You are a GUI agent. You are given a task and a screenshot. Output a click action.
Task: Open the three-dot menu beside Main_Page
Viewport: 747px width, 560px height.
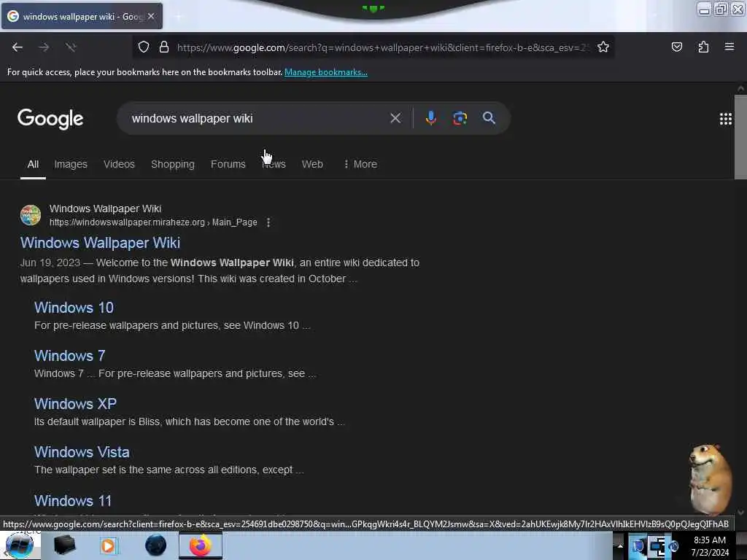tap(268, 222)
